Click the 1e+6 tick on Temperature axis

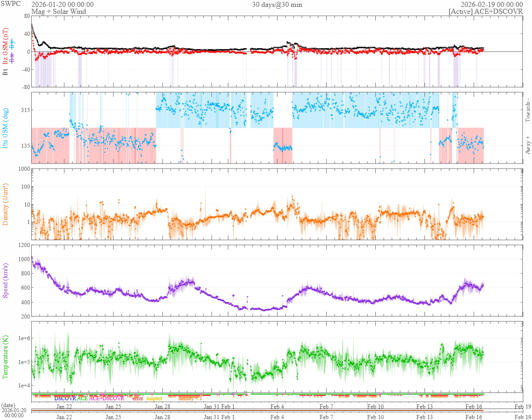pyautogui.click(x=24, y=338)
